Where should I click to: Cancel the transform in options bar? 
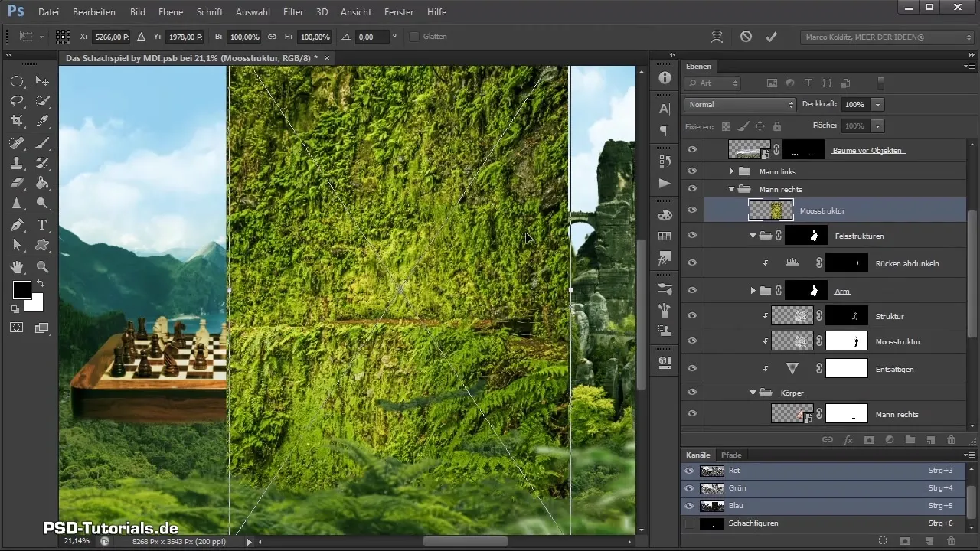coord(746,37)
